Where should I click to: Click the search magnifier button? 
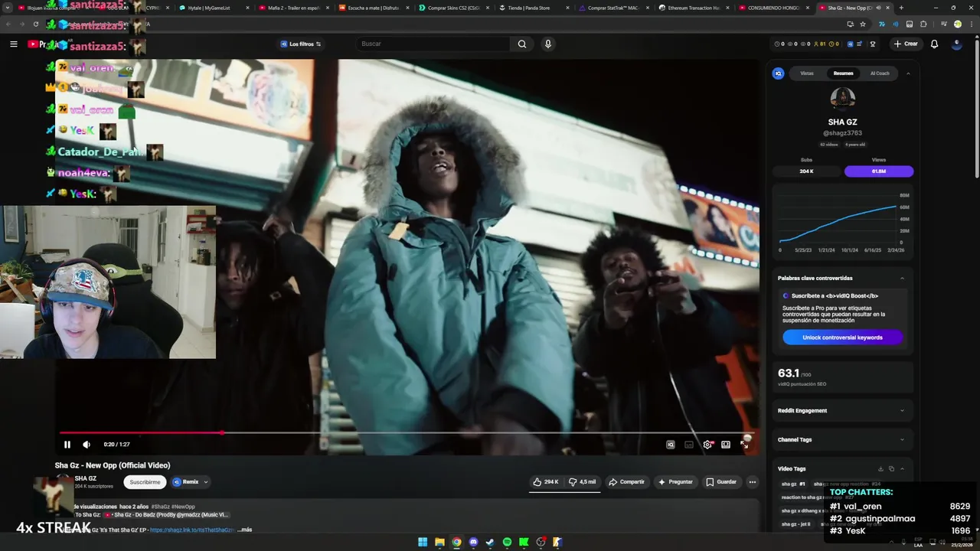(522, 44)
